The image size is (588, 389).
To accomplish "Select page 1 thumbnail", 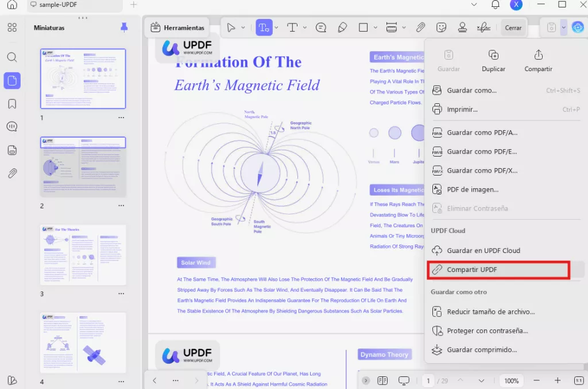I will 83,79.
